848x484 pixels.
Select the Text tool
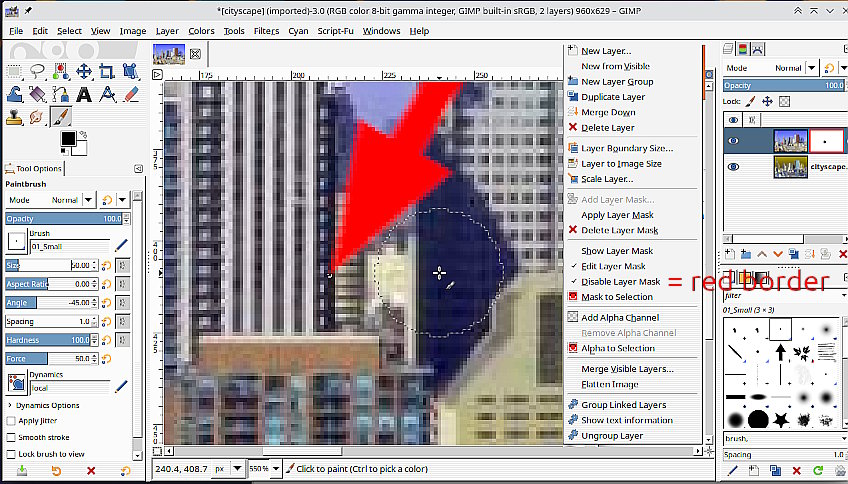click(x=83, y=94)
